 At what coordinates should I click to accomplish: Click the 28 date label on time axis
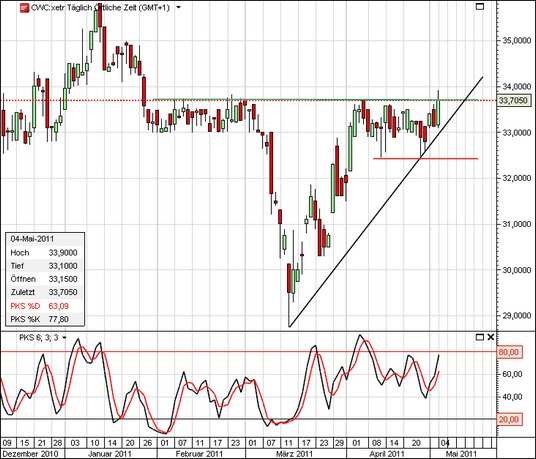[x=57, y=443]
